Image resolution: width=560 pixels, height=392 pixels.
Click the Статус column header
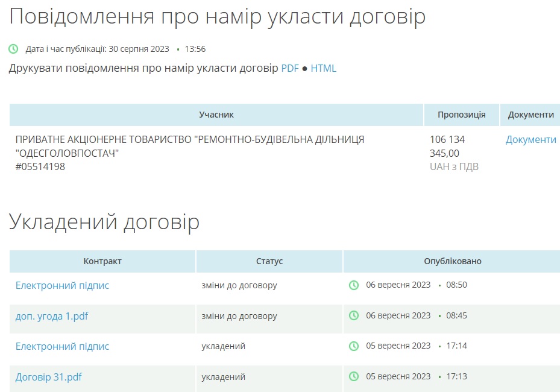[x=269, y=261]
